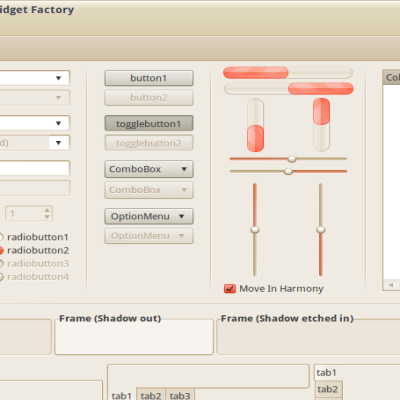Click the empty white text entry field
The image size is (400, 400).
point(35,168)
